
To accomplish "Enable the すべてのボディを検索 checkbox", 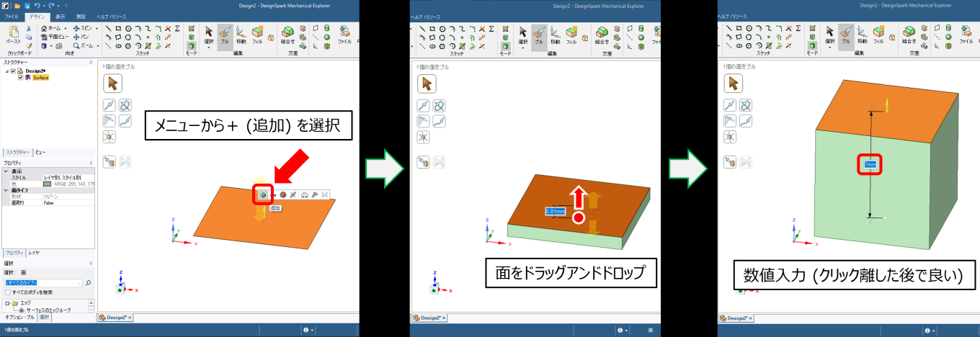I will click(8, 292).
